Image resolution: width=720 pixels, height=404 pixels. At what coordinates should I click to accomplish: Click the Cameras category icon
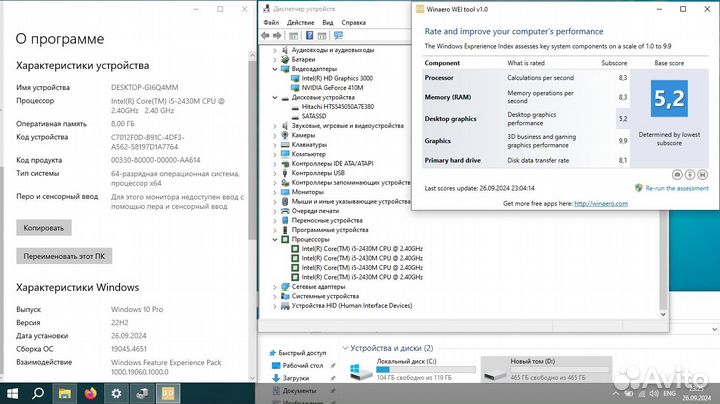285,135
